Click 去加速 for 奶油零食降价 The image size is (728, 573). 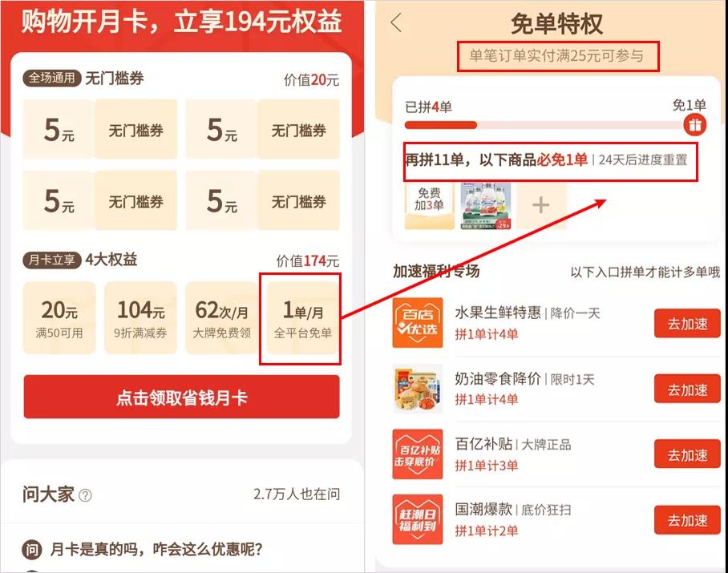pos(687,389)
